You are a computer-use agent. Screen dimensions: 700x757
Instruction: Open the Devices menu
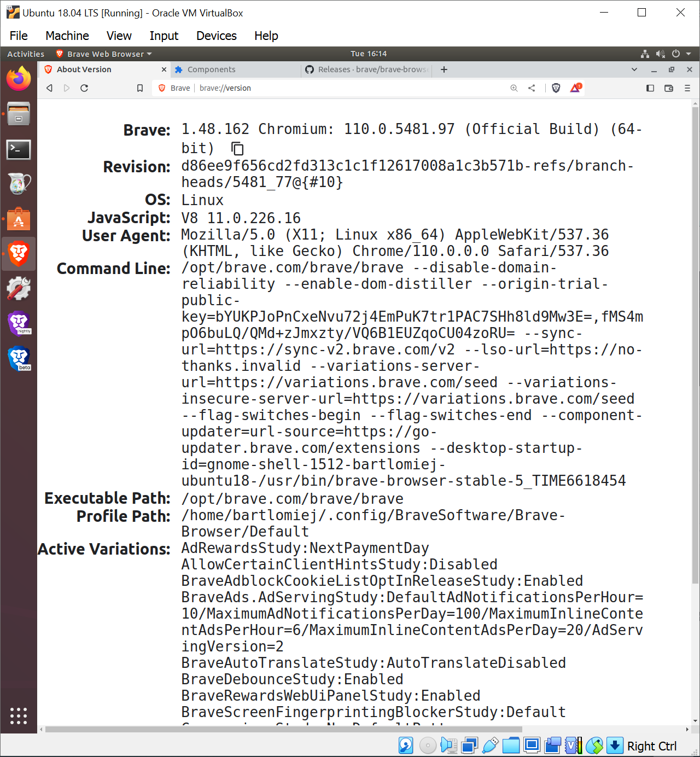pos(216,36)
